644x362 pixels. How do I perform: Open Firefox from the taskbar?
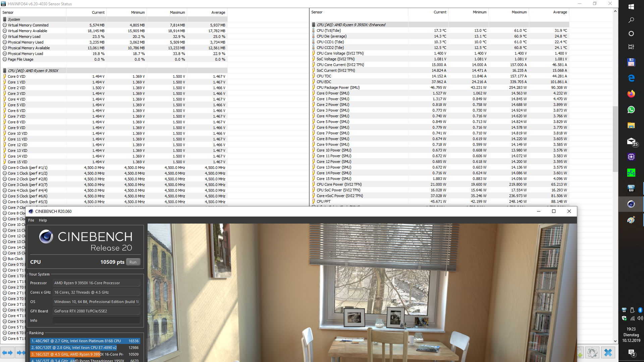(631, 94)
